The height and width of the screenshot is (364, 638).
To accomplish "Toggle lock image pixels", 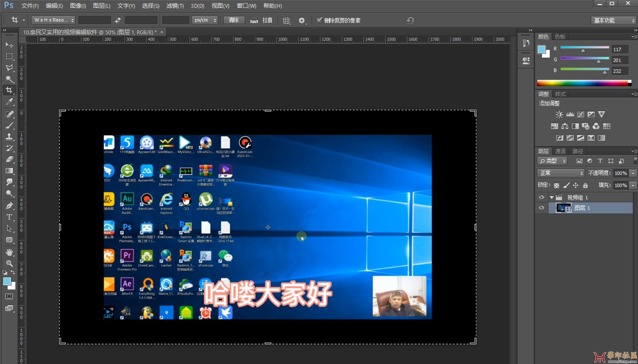I will click(x=566, y=185).
